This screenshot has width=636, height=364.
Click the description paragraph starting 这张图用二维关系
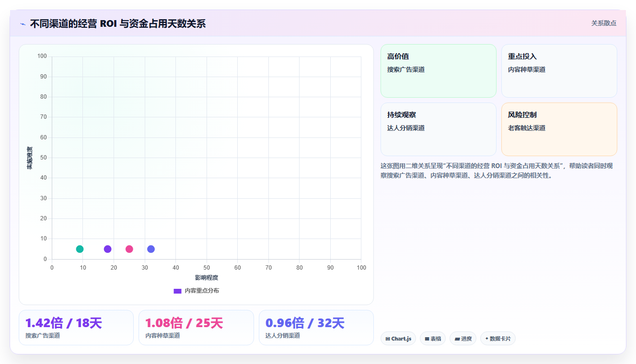(497, 171)
